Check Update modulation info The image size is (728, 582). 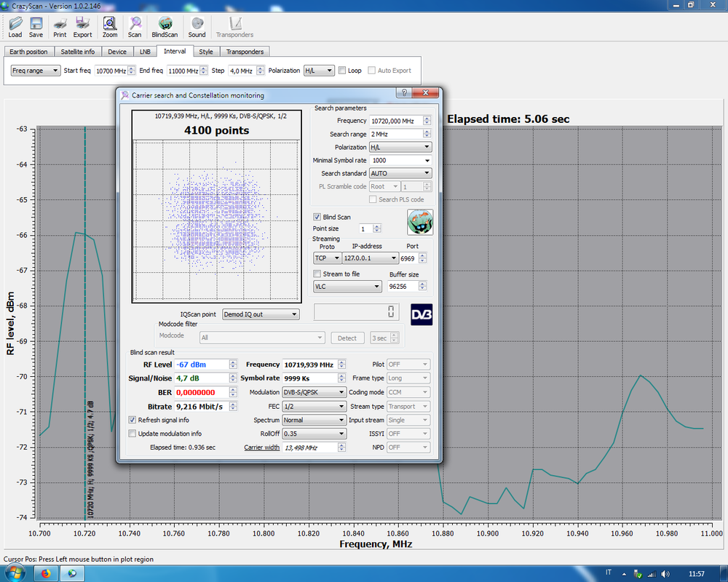click(x=132, y=434)
